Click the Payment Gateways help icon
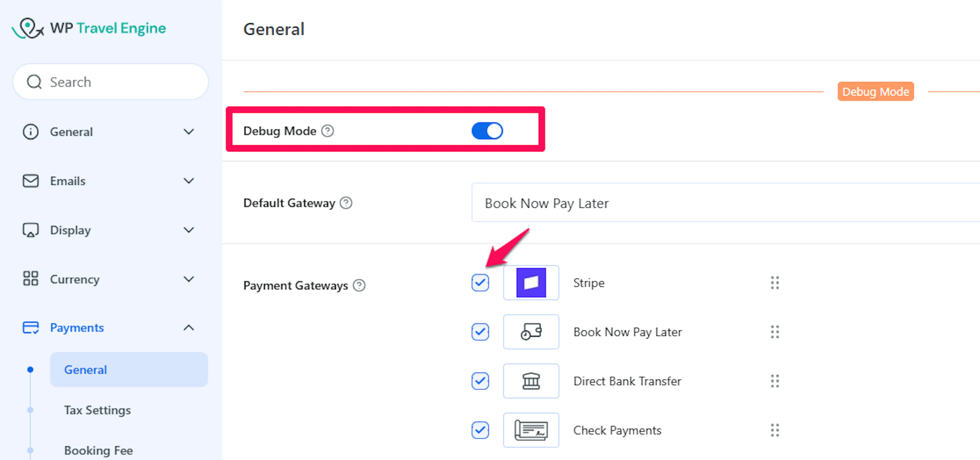980x460 pixels. pyautogui.click(x=359, y=285)
